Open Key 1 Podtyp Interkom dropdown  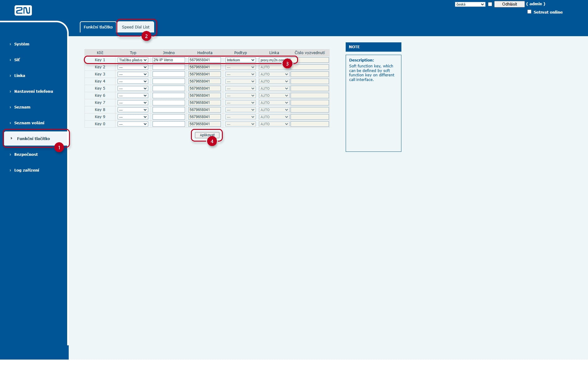[240, 60]
